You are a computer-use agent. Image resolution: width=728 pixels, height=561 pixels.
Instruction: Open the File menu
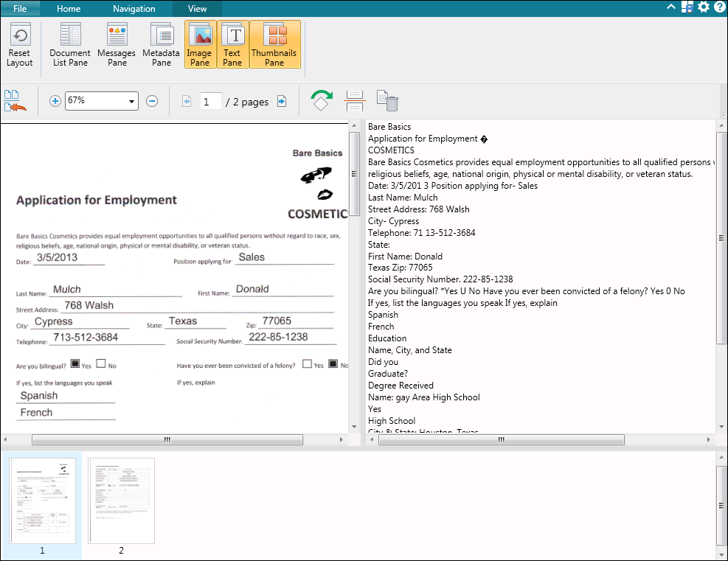pos(20,9)
